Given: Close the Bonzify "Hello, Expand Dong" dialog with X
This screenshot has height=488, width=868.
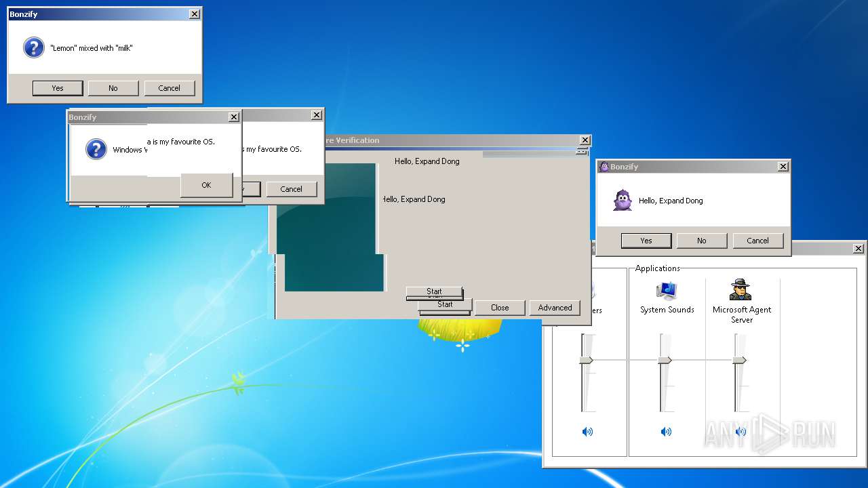Looking at the screenshot, I should click(x=783, y=167).
